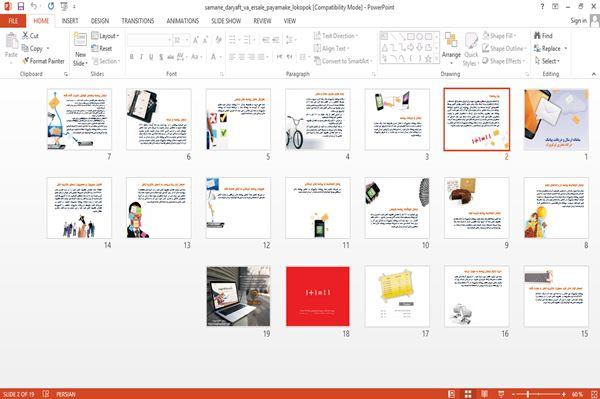Viewport: 600px width, 399px height.
Task: Open the Clipboard pane launcher
Action: 66,74
